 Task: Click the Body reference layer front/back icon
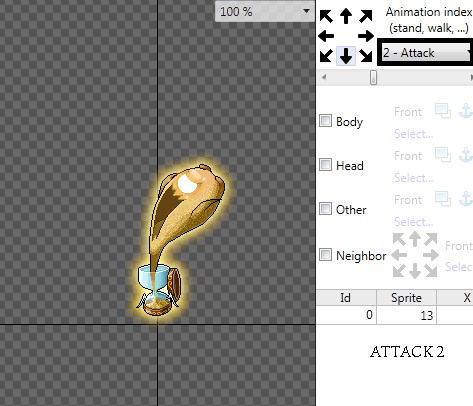coord(443,111)
